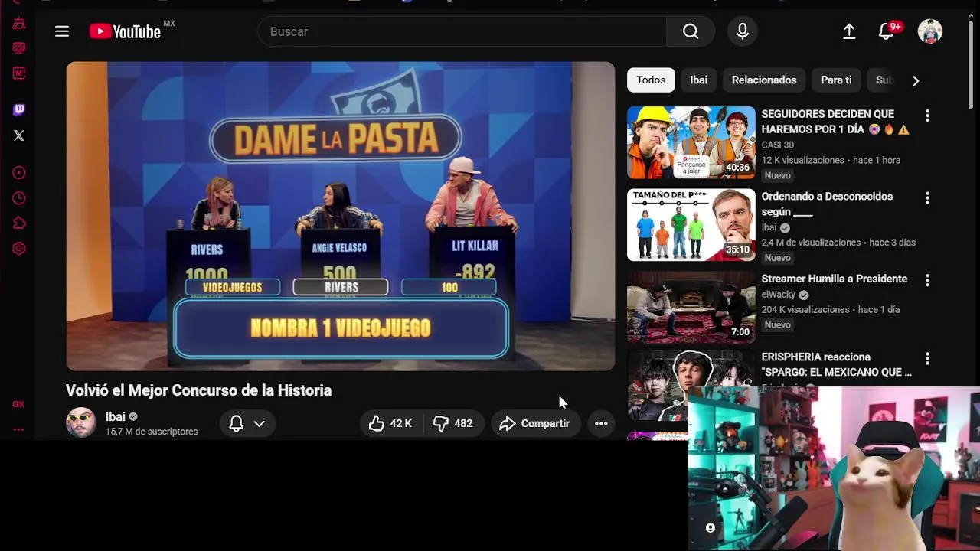Image resolution: width=980 pixels, height=551 pixels.
Task: Select the Relacionados filter chip
Action: click(x=764, y=80)
